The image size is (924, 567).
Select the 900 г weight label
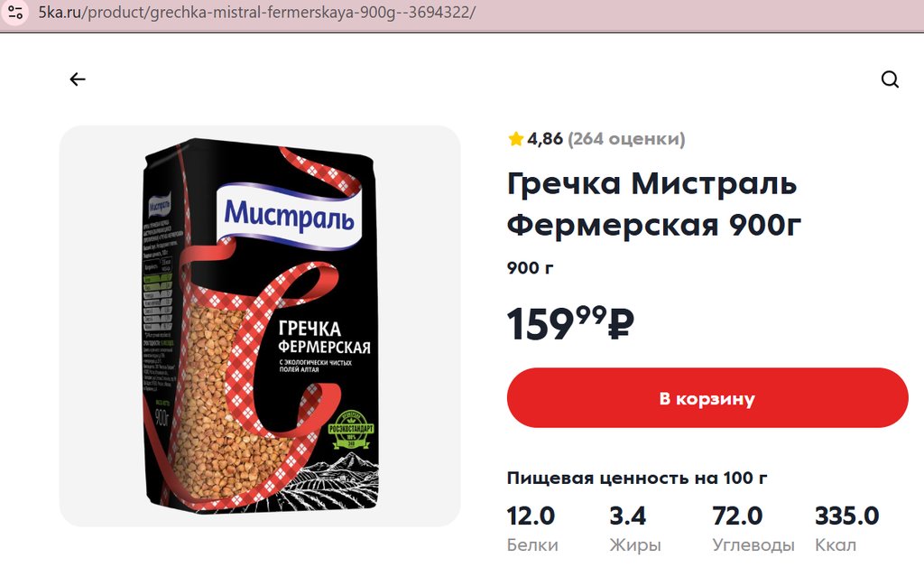pyautogui.click(x=531, y=267)
